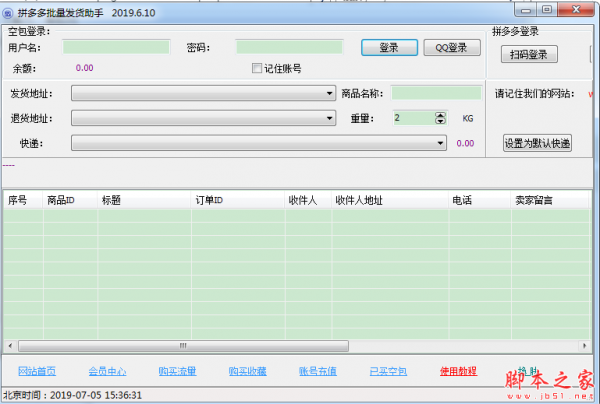
Task: Click the app icon in the title bar
Action: (8, 14)
